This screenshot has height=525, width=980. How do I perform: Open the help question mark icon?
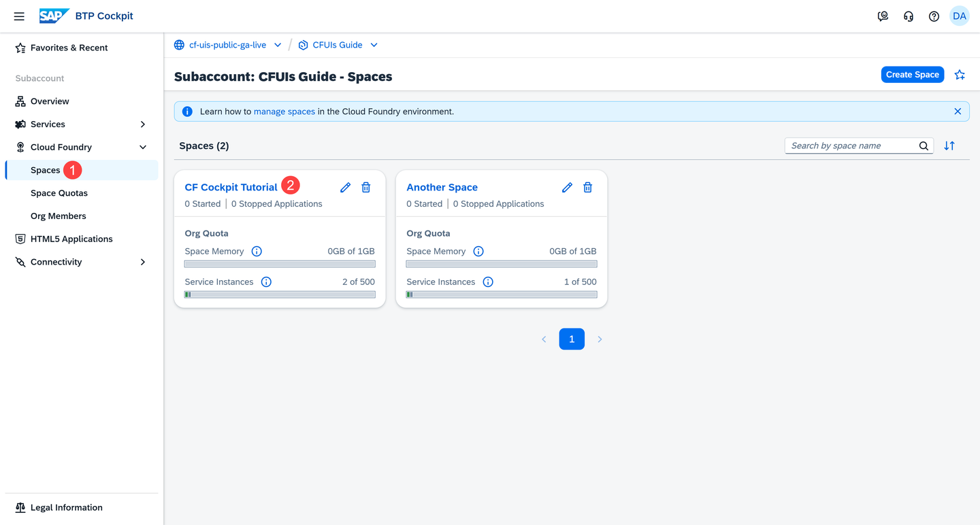[934, 16]
